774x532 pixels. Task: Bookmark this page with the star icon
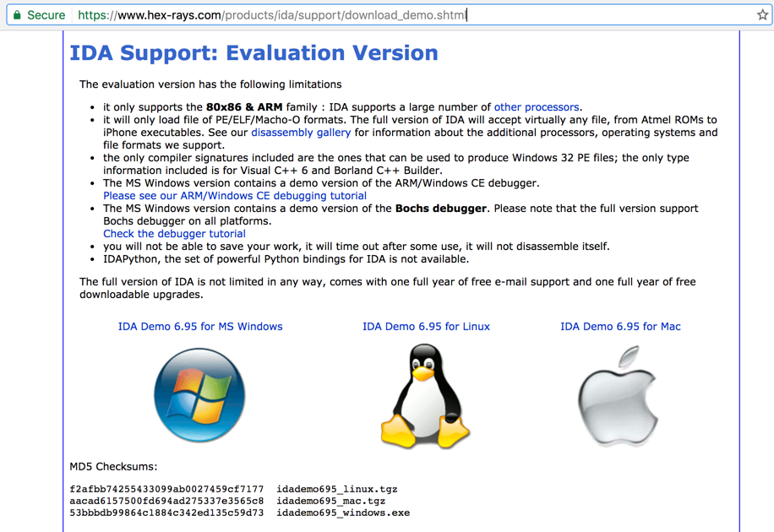pos(762,15)
